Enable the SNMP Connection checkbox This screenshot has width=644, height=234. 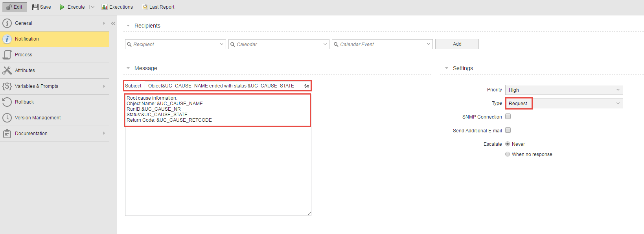[x=508, y=117]
